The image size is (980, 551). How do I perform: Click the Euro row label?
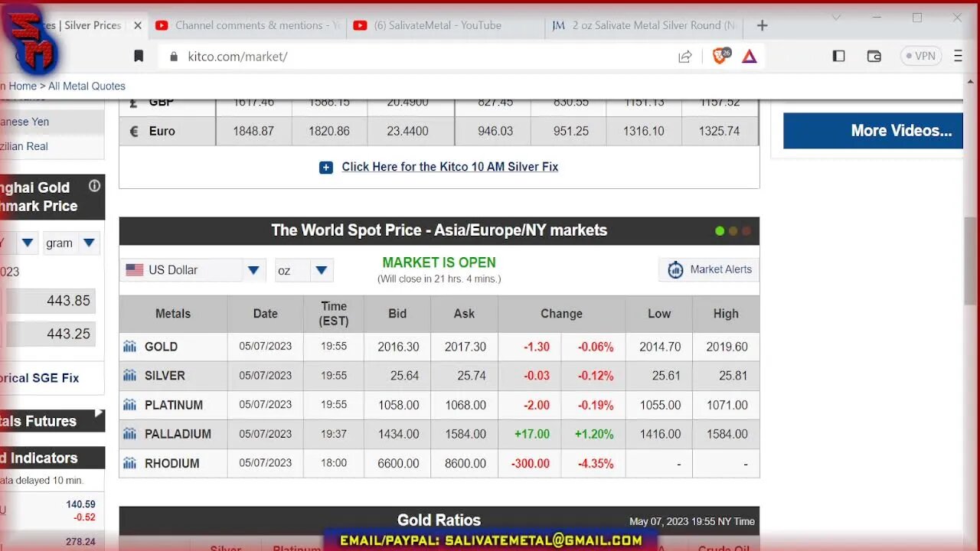coord(162,131)
